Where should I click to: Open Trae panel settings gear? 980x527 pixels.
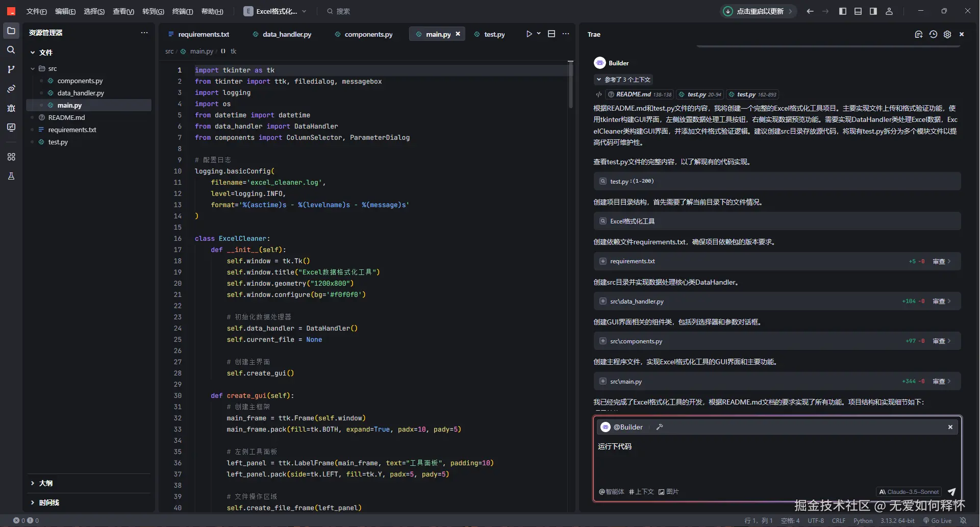[947, 35]
